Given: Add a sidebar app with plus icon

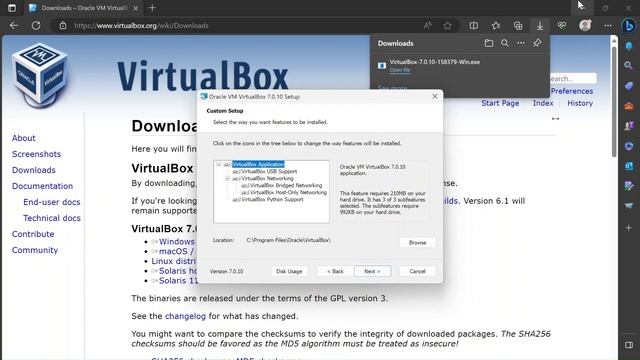Looking at the screenshot, I should click(x=629, y=228).
